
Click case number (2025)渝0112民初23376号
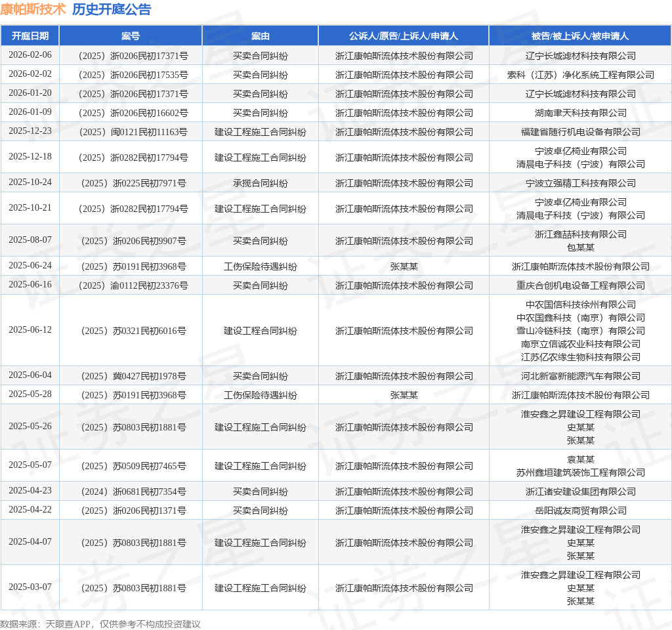[133, 286]
